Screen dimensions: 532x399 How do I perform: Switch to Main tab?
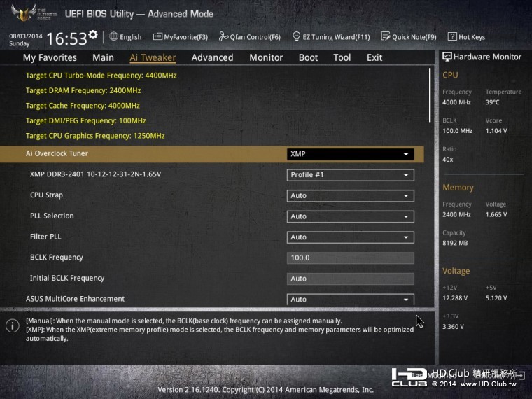coord(103,57)
